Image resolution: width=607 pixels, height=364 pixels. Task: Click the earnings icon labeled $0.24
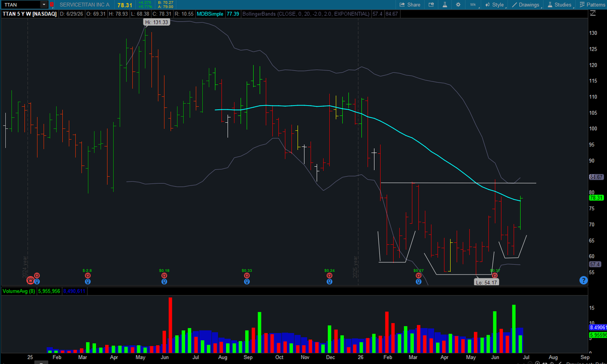tap(329, 276)
